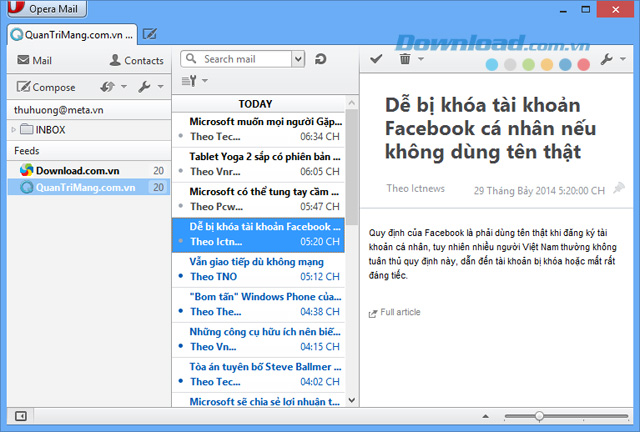Open the message view wrench dropdown arrow
This screenshot has width=640, height=432.
[623, 59]
